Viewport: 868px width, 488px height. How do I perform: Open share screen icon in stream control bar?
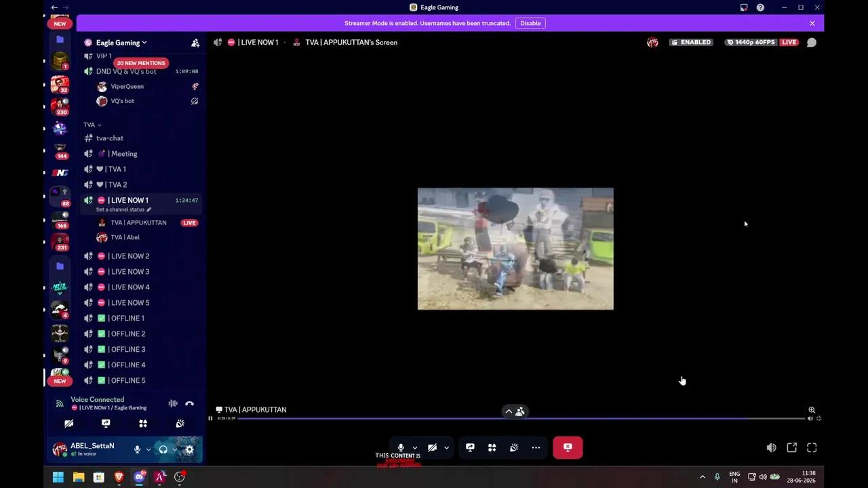click(x=470, y=447)
